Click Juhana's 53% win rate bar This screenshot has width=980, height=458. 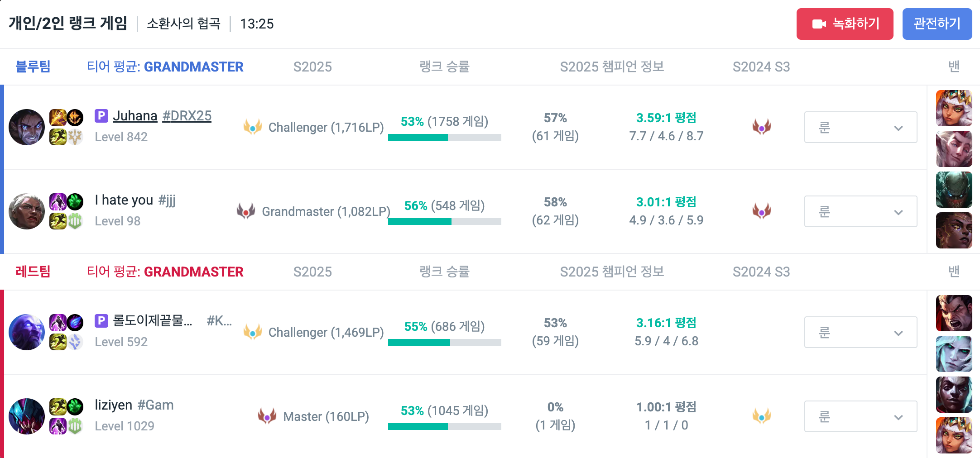click(x=445, y=138)
